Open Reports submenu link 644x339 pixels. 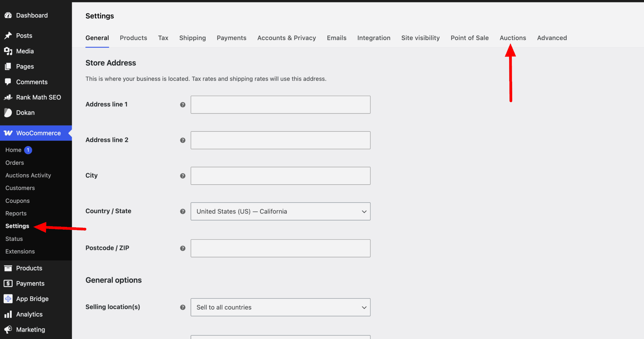pyautogui.click(x=16, y=213)
